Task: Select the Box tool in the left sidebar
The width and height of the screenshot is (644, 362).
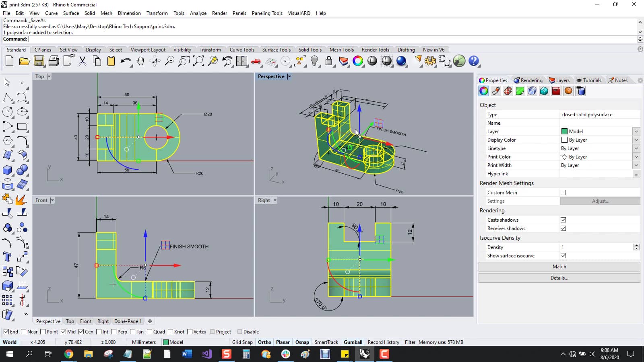Action: (7, 170)
